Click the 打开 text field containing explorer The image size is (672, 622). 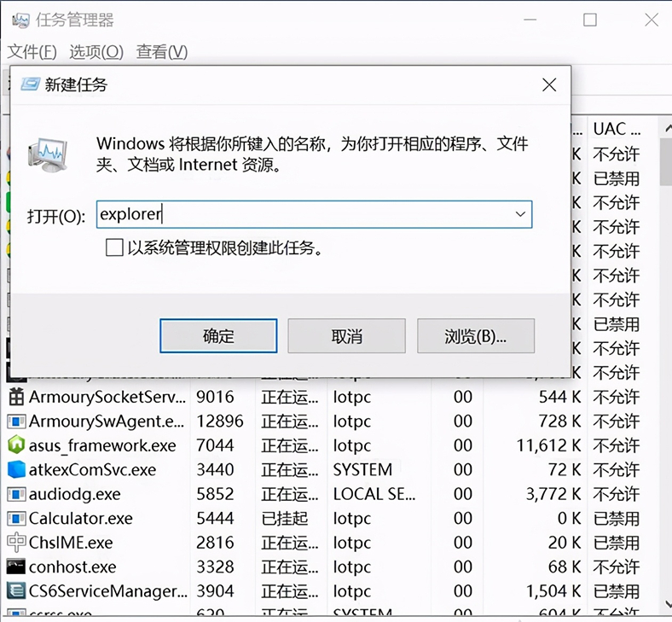pos(303,214)
